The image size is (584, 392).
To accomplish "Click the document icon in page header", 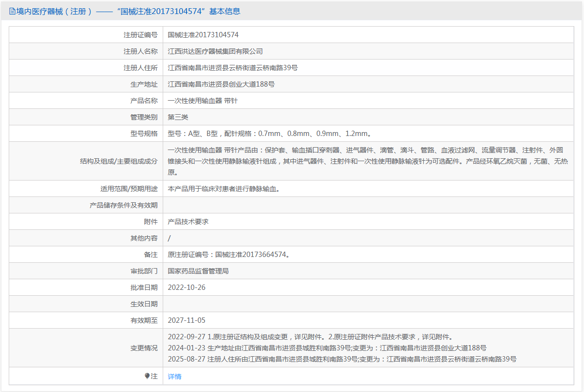I will click(12, 11).
